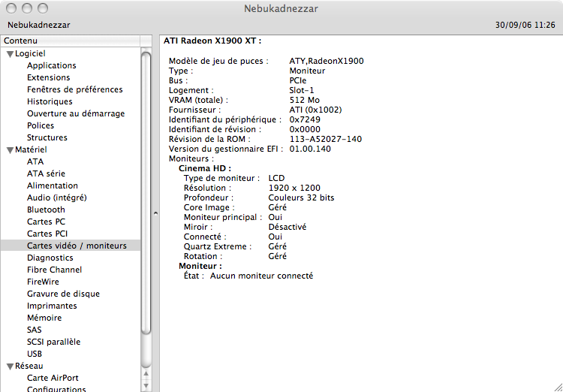Select SAS hardware entry

pyautogui.click(x=34, y=330)
